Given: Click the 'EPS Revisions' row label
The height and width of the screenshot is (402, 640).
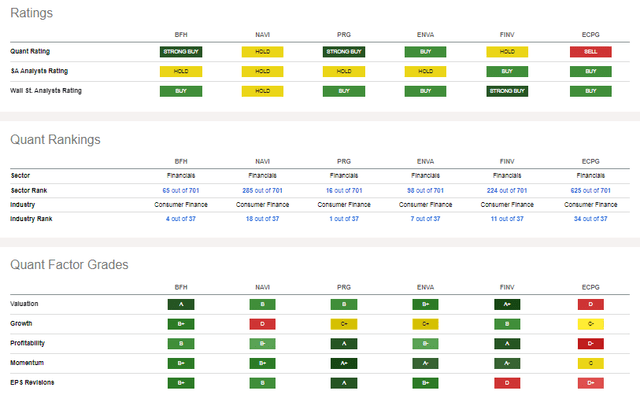Looking at the screenshot, I should [x=32, y=382].
